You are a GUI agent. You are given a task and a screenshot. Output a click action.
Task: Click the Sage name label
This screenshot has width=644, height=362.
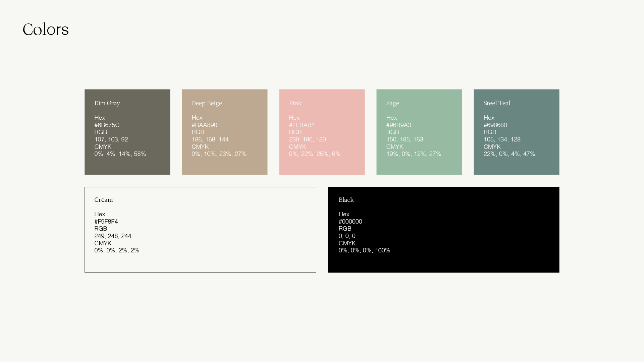click(x=392, y=103)
